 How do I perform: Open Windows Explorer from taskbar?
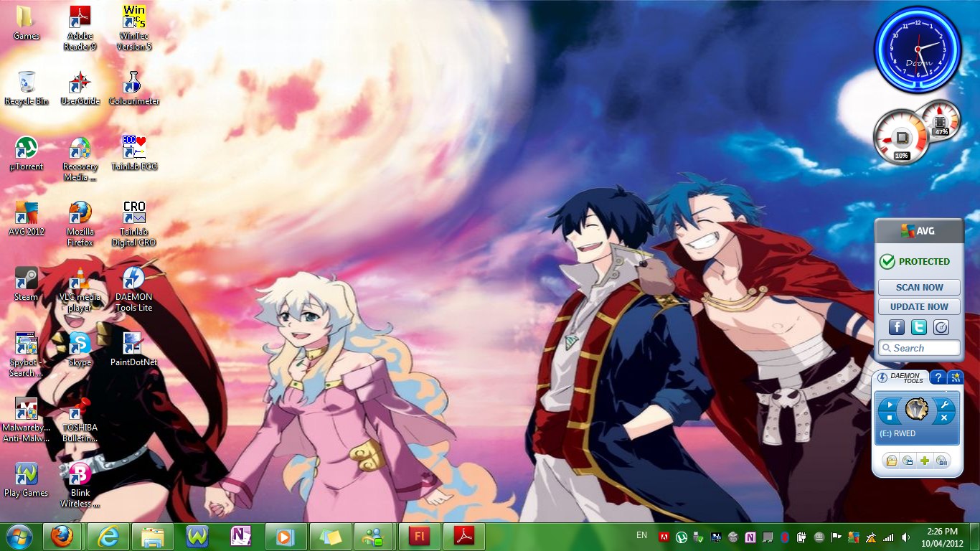point(153,537)
